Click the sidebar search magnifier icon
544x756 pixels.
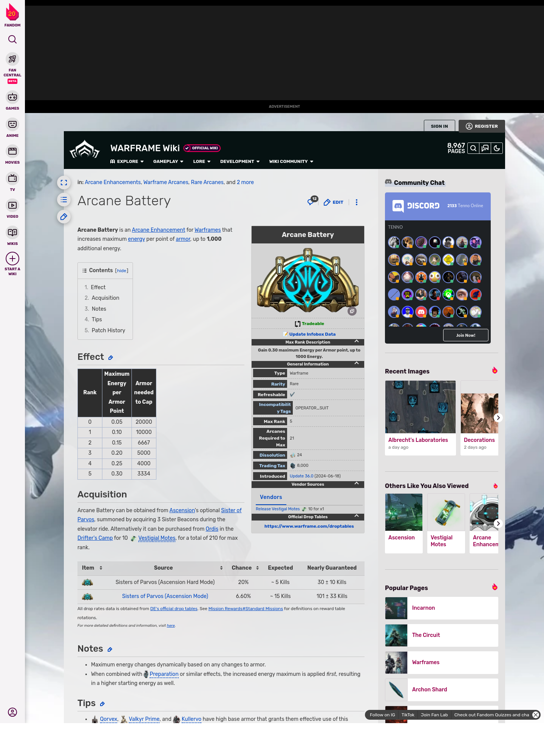coord(12,39)
